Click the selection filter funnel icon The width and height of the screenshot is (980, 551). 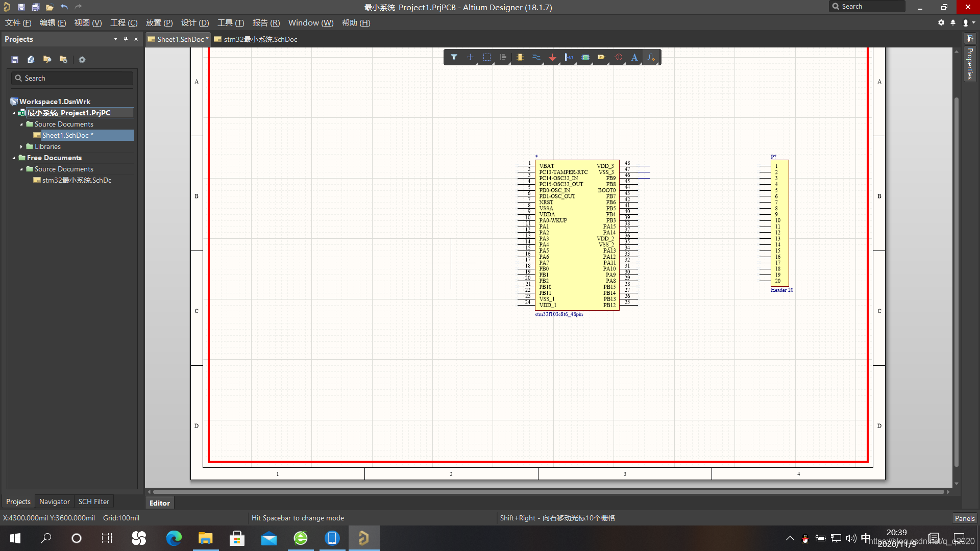coord(454,57)
